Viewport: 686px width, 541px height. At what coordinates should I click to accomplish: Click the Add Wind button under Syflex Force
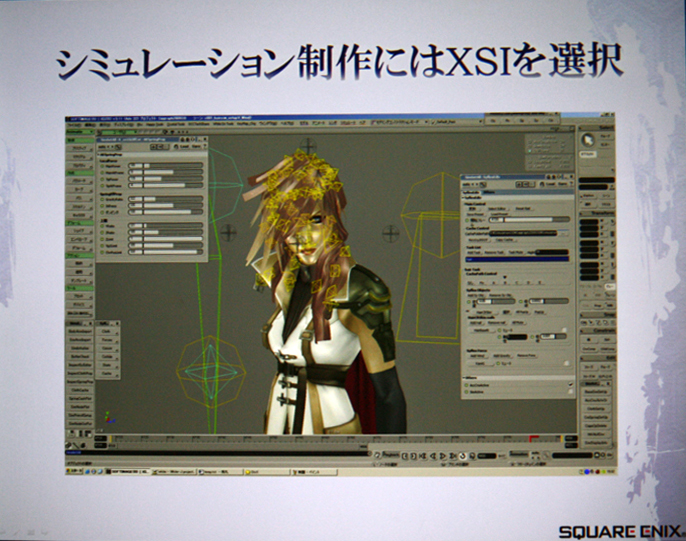(478, 356)
